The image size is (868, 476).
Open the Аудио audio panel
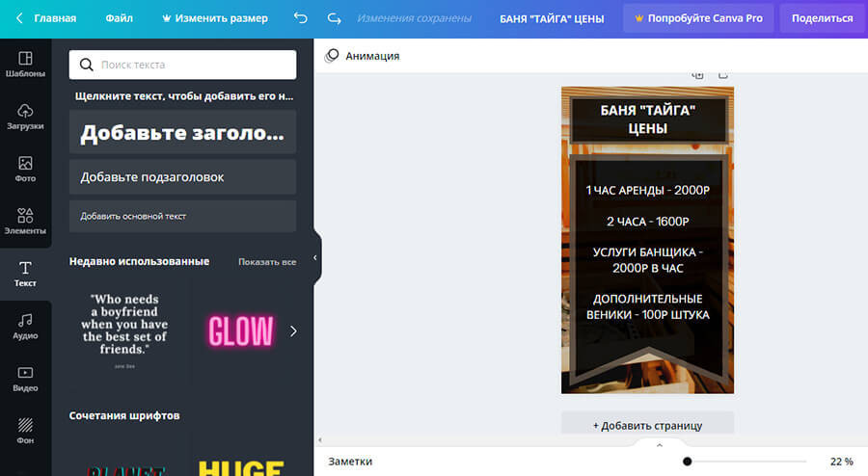(x=25, y=326)
